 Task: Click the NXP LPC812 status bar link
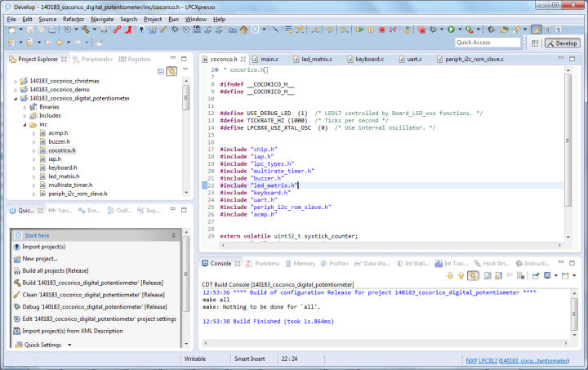(x=482, y=361)
